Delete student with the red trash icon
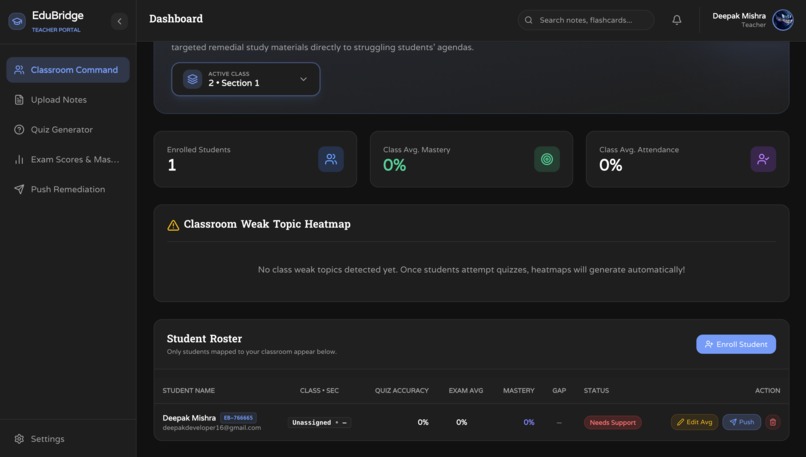806x457 pixels. 773,422
